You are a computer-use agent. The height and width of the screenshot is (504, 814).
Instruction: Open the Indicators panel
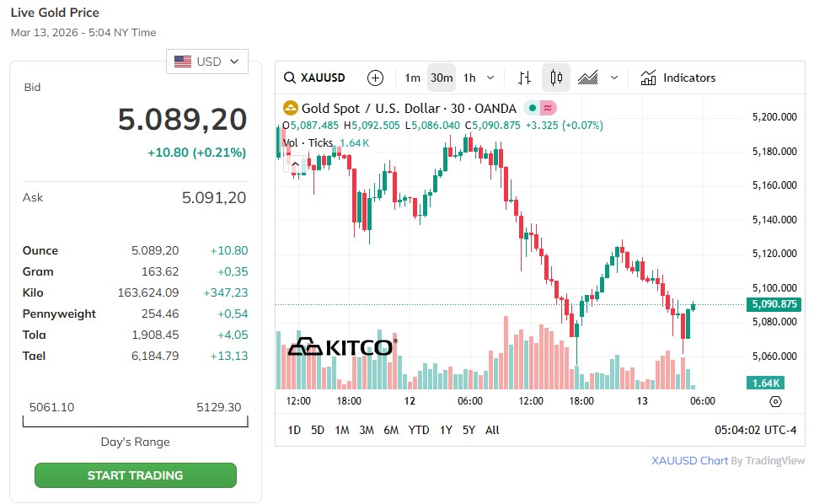point(678,78)
